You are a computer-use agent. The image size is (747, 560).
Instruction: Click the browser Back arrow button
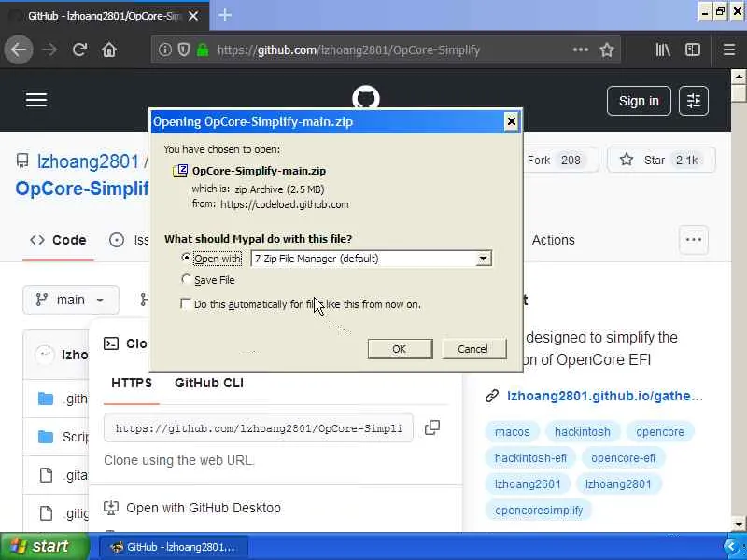(x=19, y=49)
